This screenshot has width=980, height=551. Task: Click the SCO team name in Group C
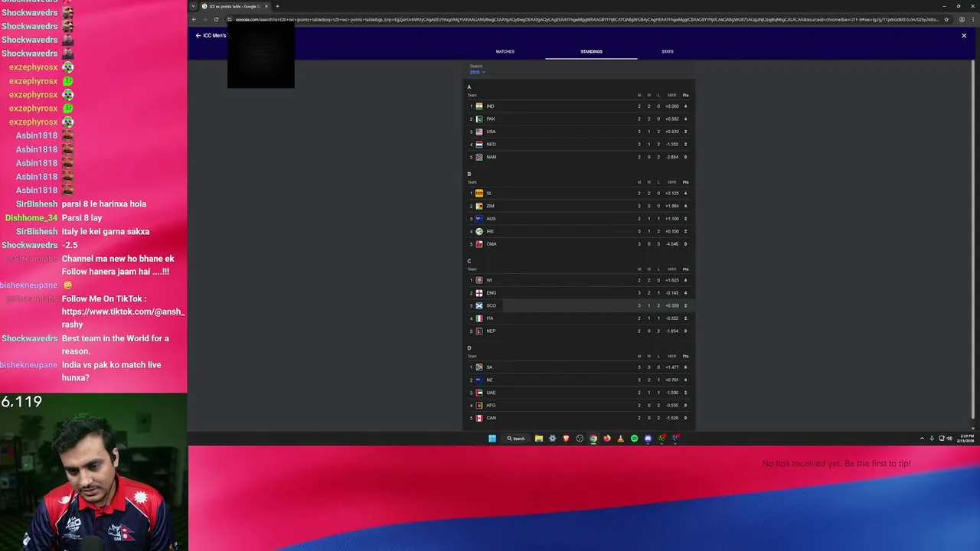491,305
